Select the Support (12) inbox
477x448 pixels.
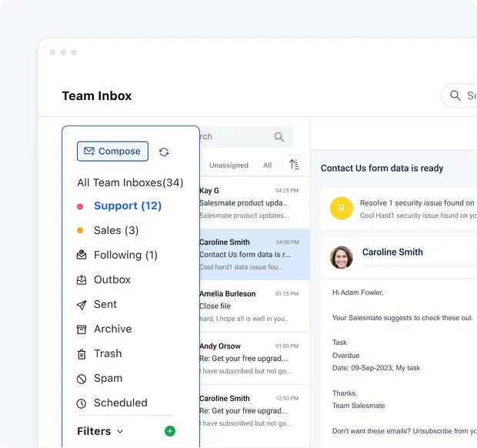(x=128, y=206)
